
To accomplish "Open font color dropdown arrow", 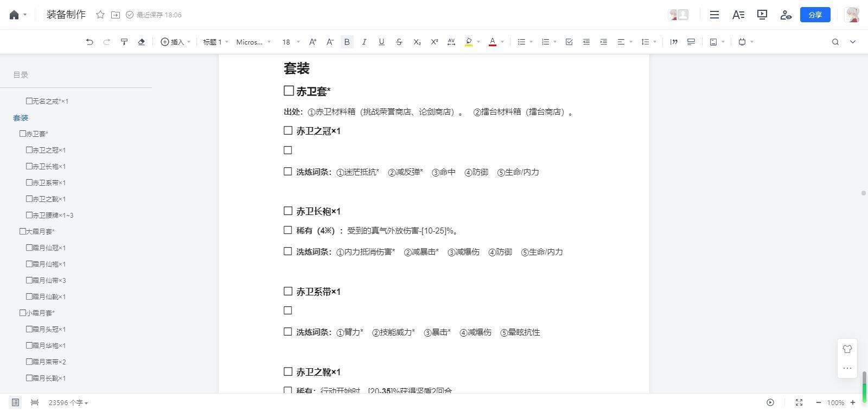I will tap(502, 42).
